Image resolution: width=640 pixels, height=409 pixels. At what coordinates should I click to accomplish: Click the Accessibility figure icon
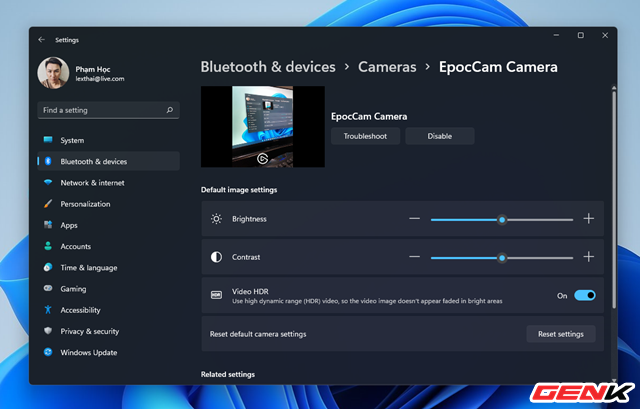point(48,310)
